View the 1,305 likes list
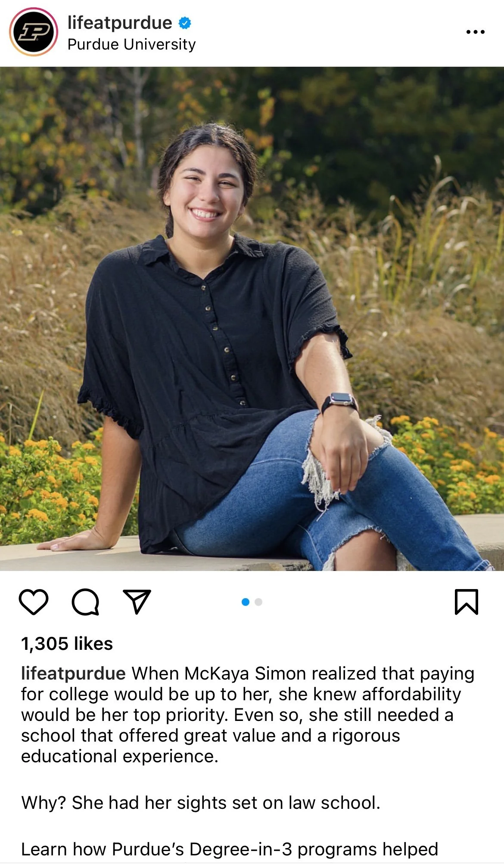 [67, 644]
